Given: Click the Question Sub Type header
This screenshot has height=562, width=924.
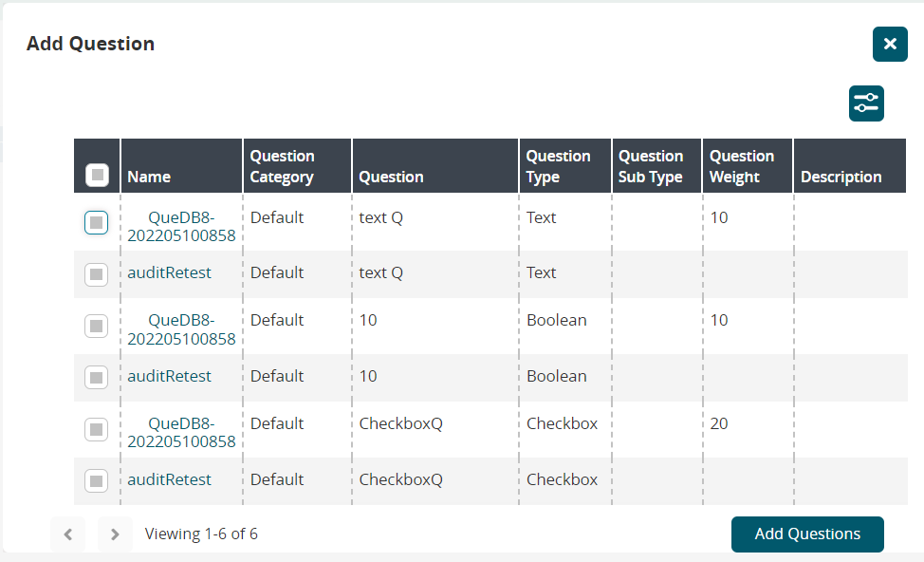Looking at the screenshot, I should [650, 166].
